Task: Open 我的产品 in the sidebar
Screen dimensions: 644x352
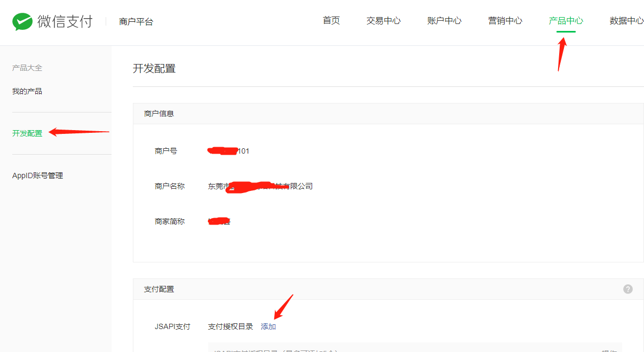Action: (27, 91)
